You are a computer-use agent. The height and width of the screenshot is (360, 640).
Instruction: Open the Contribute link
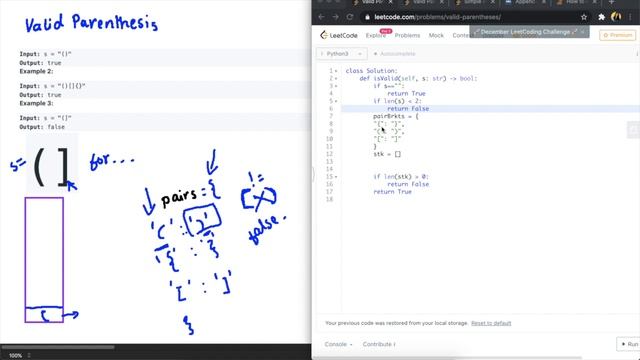(x=379, y=344)
